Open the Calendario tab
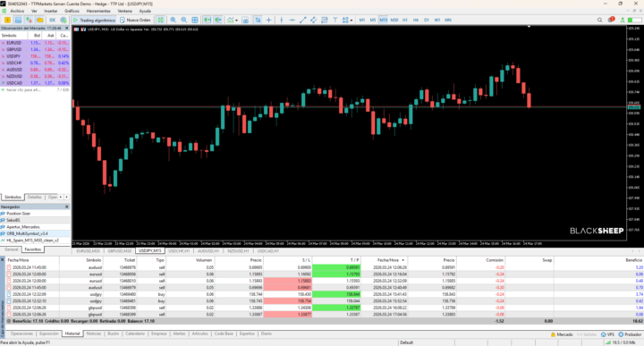The height and width of the screenshot is (346, 644). point(135,333)
